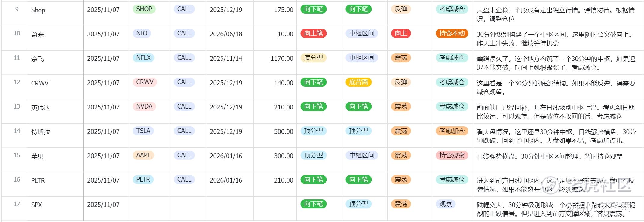This screenshot has width=644, height=222.
Task: Click the comment starting with 看大盘情况
Action: click(x=556, y=136)
